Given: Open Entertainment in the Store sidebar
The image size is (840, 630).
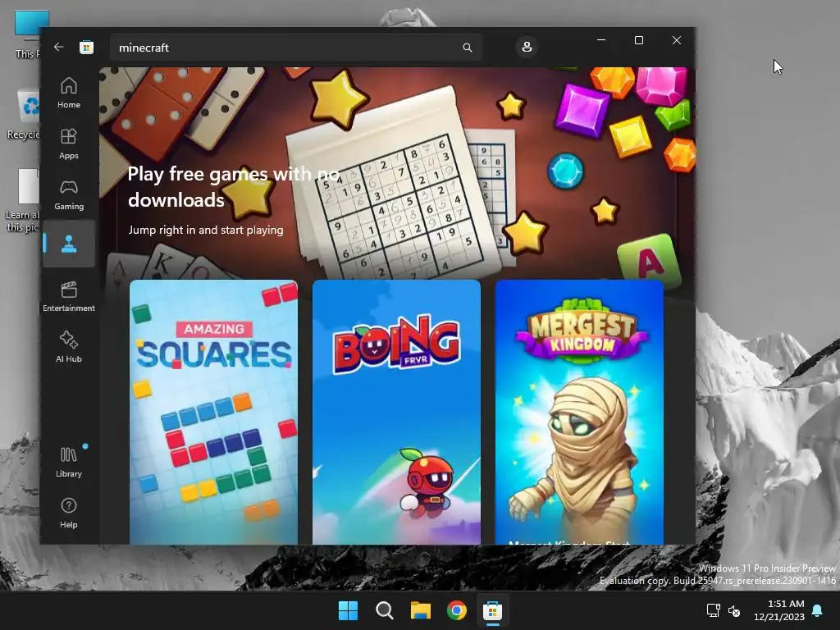Looking at the screenshot, I should pyautogui.click(x=69, y=296).
